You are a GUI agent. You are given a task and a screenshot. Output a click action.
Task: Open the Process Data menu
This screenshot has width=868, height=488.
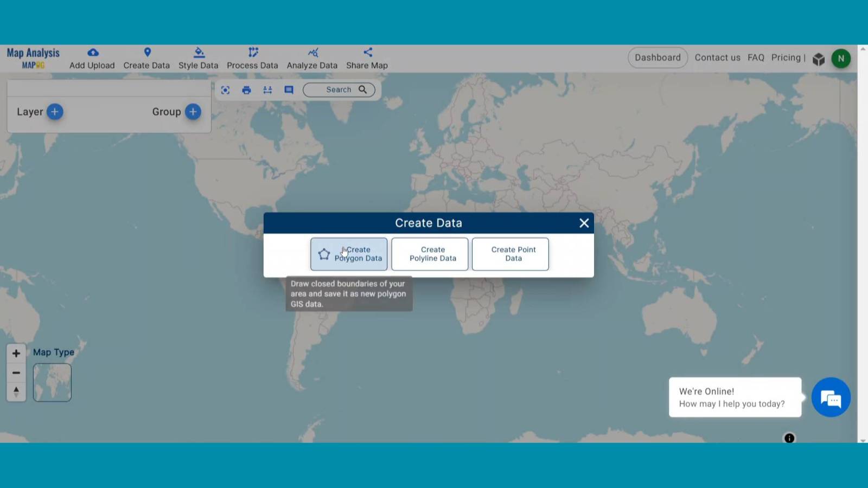tap(252, 59)
